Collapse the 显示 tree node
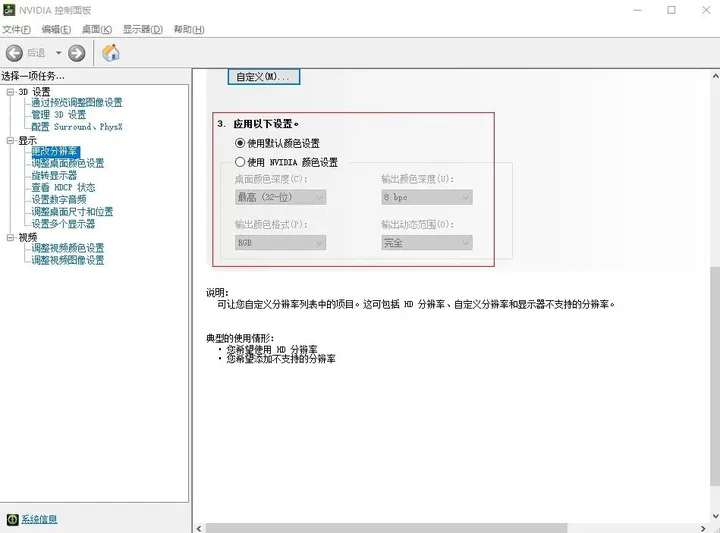720x533 pixels. pos(11,140)
